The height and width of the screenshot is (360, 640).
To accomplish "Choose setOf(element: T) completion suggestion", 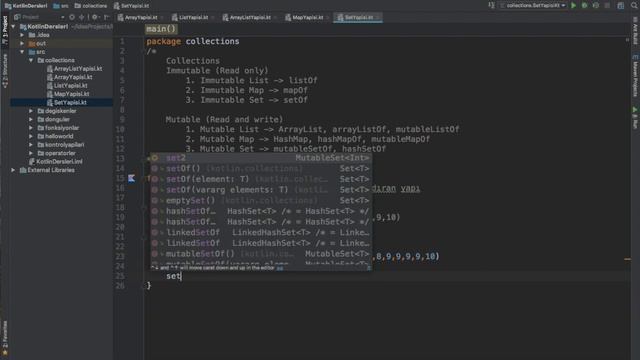I will point(261,179).
